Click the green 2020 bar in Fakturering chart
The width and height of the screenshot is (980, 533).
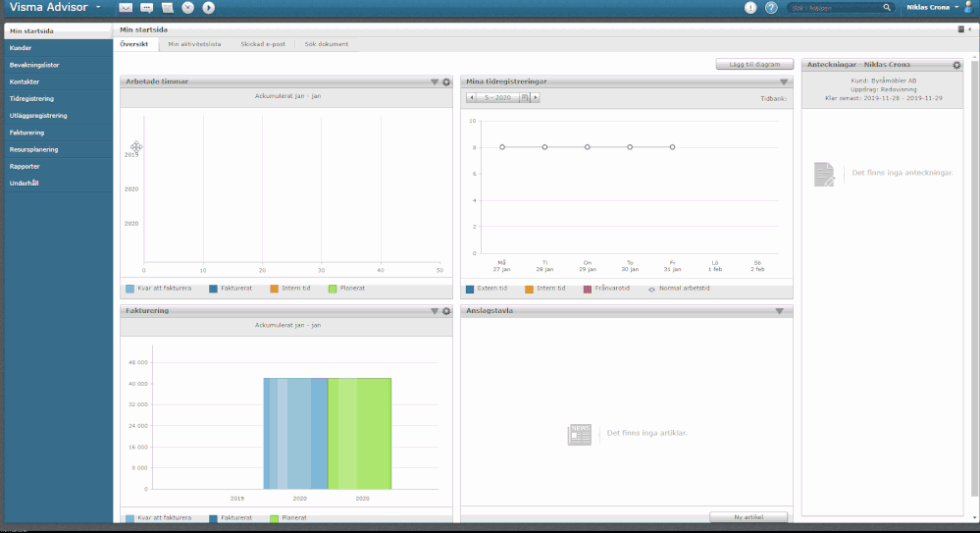pos(359,434)
